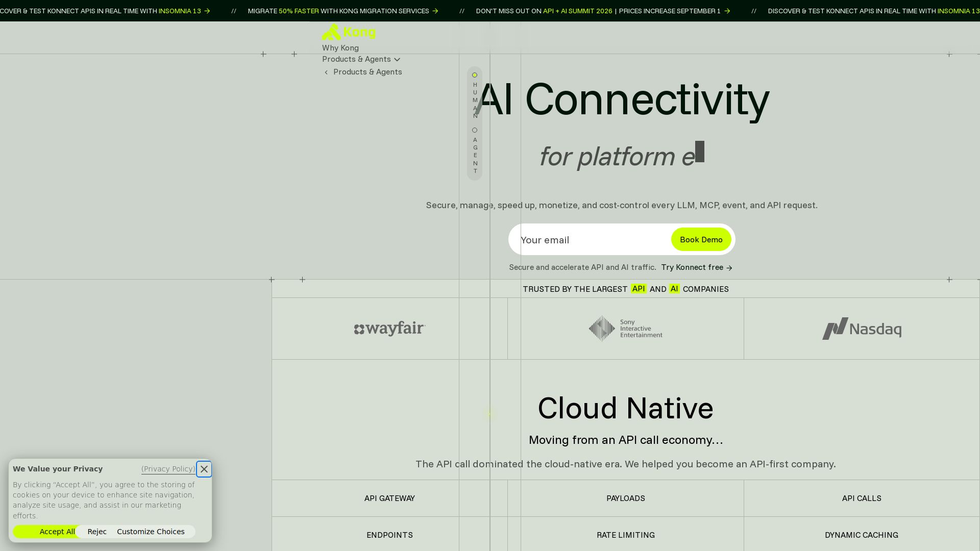Click the Wayfair logo
This screenshot has height=551, width=980.
389,329
